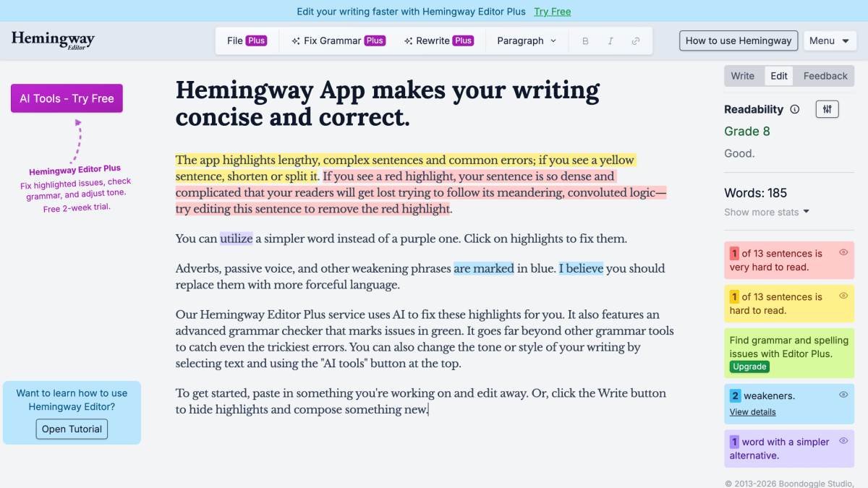
Task: Click the red highlighted sentence
Action: click(x=421, y=192)
